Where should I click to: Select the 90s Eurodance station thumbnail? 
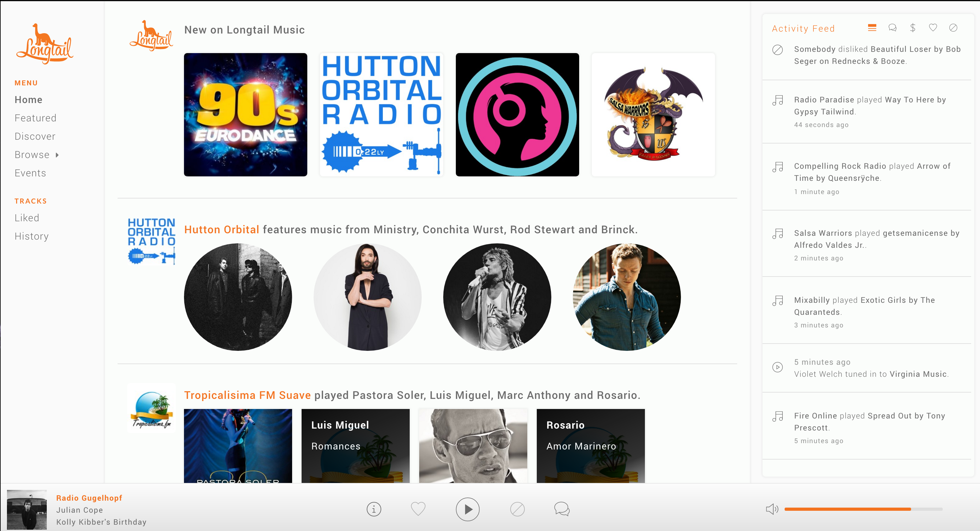[x=245, y=114]
